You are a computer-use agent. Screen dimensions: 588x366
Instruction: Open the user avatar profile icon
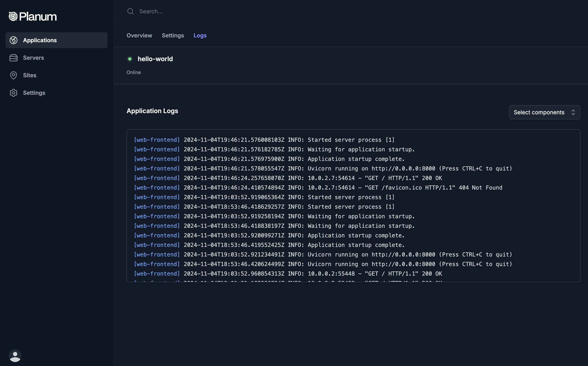tap(15, 355)
